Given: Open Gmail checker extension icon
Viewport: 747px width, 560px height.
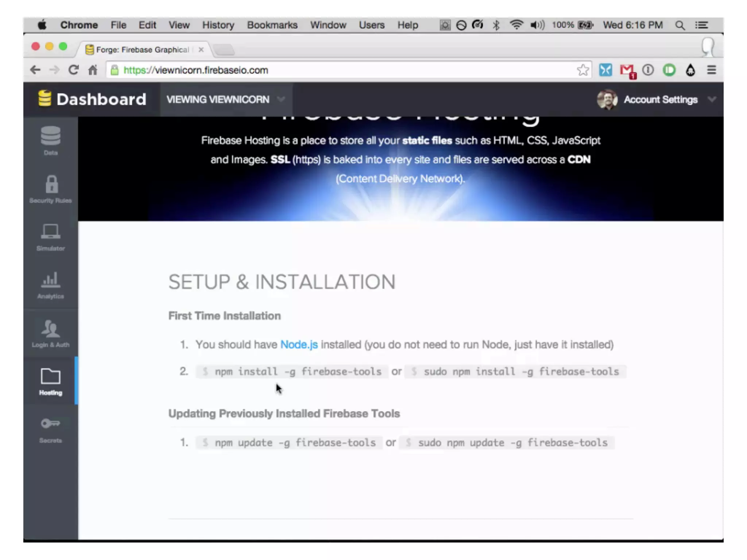Looking at the screenshot, I should 627,70.
